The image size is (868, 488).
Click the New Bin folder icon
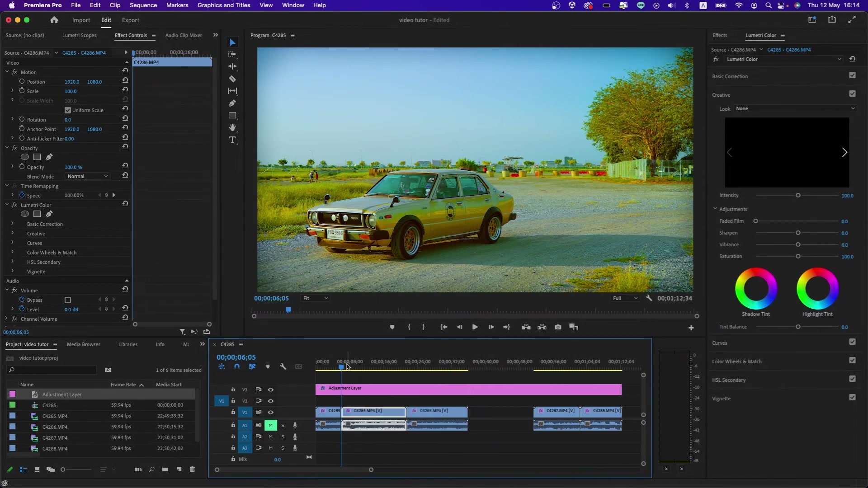pos(165,469)
